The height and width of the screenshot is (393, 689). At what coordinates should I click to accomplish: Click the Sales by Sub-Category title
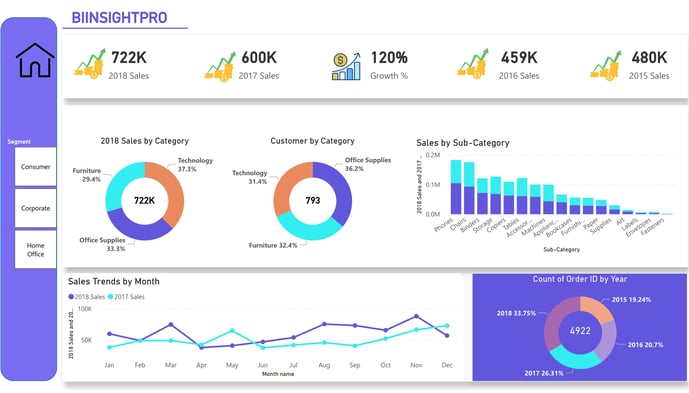click(x=463, y=143)
